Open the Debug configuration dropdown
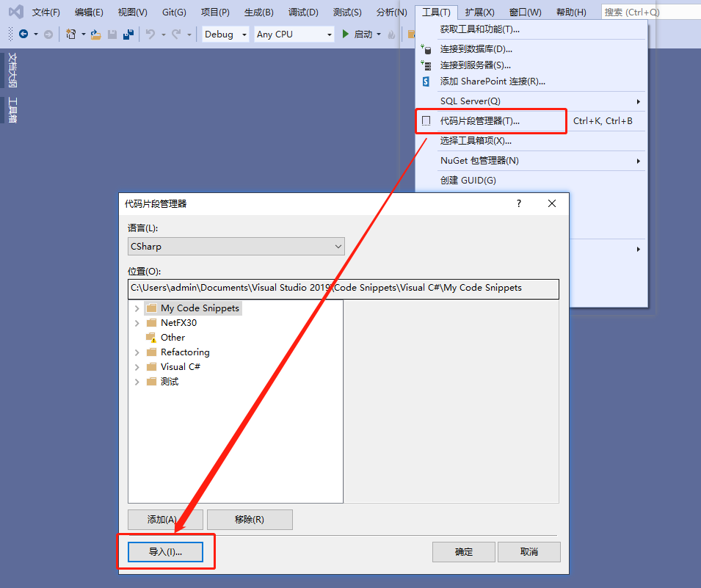The width and height of the screenshot is (701, 588). (225, 34)
